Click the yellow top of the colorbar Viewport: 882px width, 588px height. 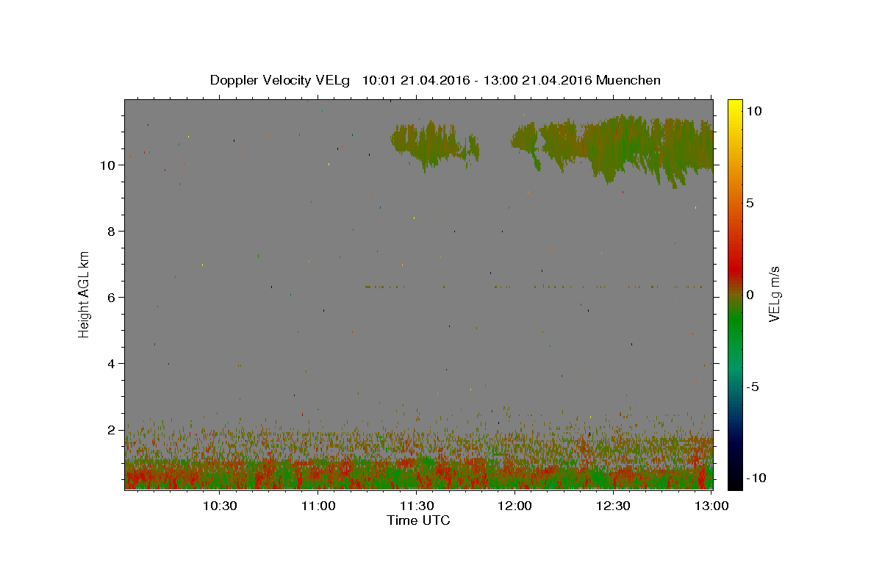735,107
